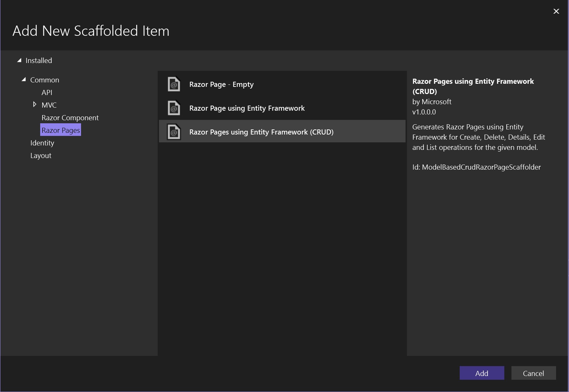
Task: Select the API category
Action: (47, 93)
